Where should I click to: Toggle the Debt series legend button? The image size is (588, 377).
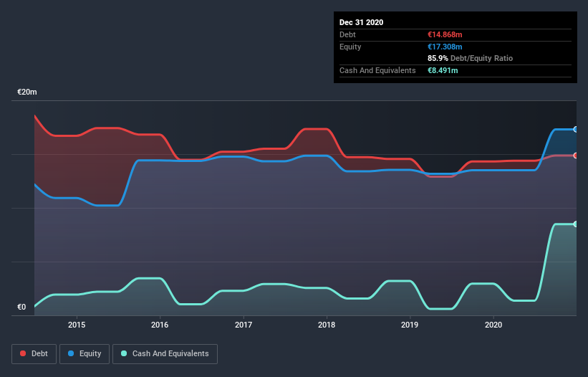click(34, 354)
